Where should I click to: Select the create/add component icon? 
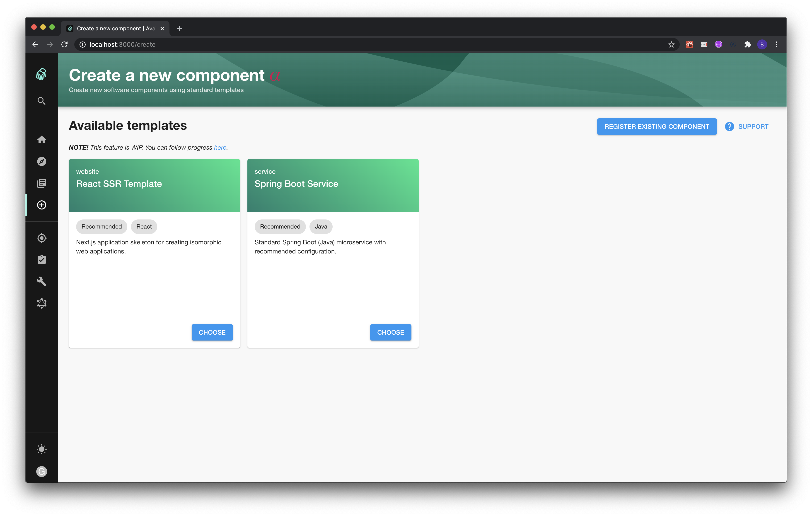[41, 205]
